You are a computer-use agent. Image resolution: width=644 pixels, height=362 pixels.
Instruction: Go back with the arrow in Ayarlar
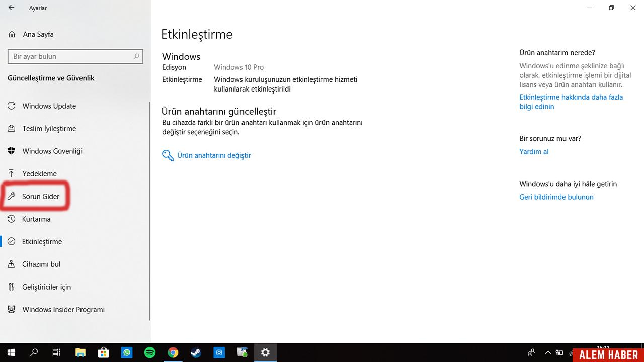point(10,8)
